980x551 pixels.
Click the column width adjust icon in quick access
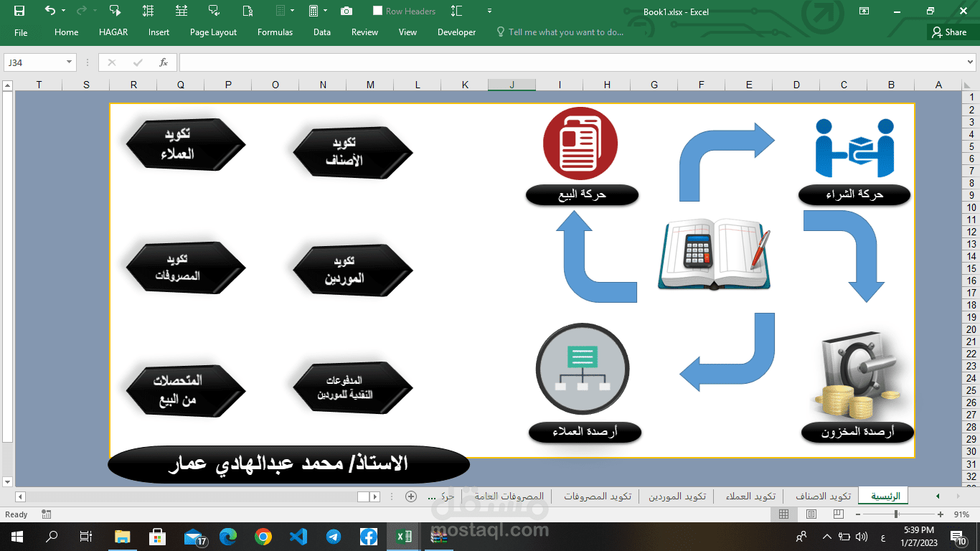coord(182,11)
